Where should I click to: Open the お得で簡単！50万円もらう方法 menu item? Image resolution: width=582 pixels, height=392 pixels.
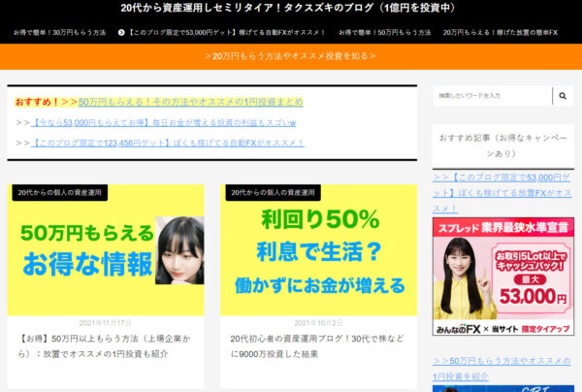[384, 33]
